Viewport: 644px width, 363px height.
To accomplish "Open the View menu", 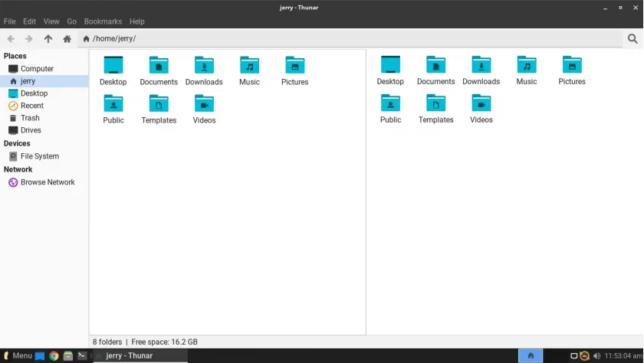I will (x=51, y=21).
